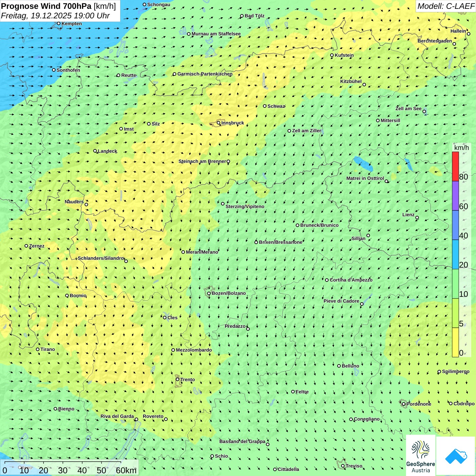Select the Bormio city label
Screen dimensions: 476x476
[78, 295]
